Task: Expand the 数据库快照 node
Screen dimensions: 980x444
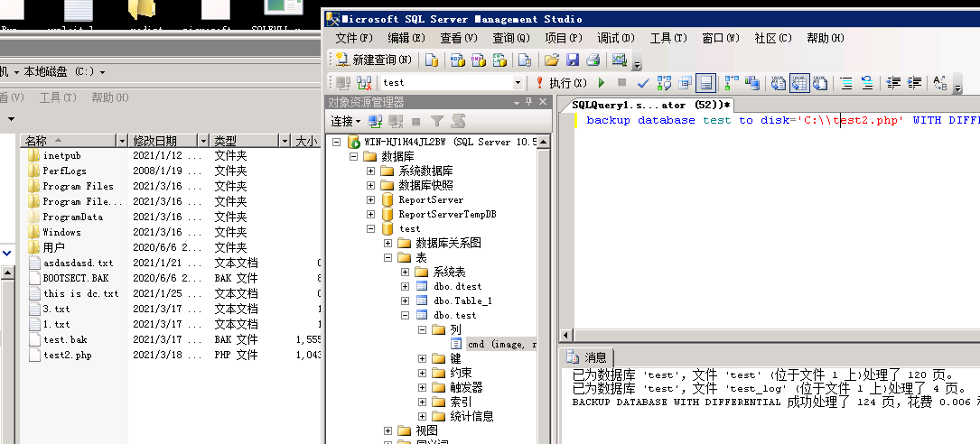Action: [x=370, y=186]
